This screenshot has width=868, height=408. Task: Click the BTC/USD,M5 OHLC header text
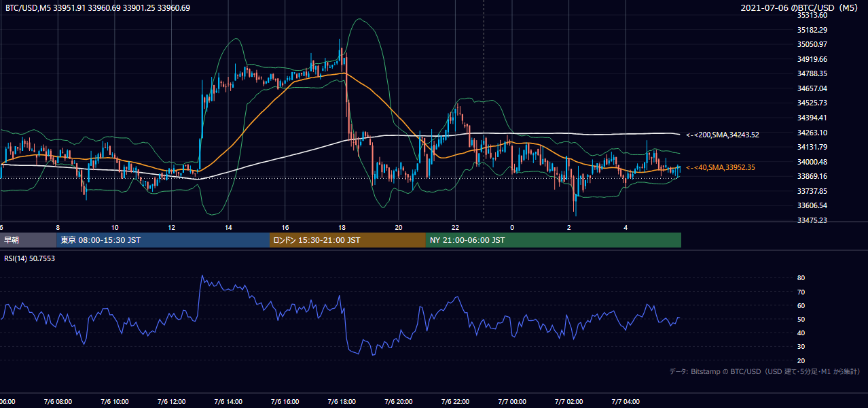click(x=98, y=8)
